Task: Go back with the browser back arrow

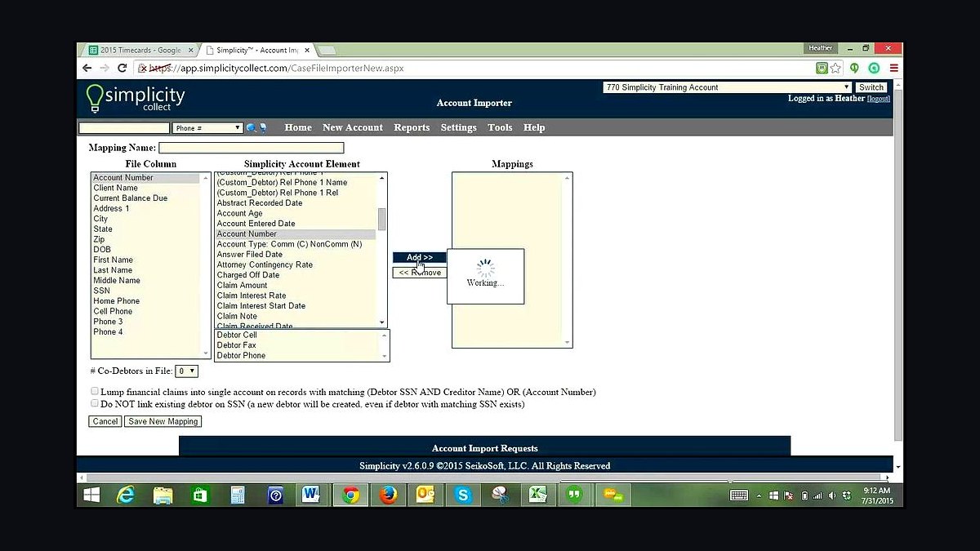Action: 88,69
